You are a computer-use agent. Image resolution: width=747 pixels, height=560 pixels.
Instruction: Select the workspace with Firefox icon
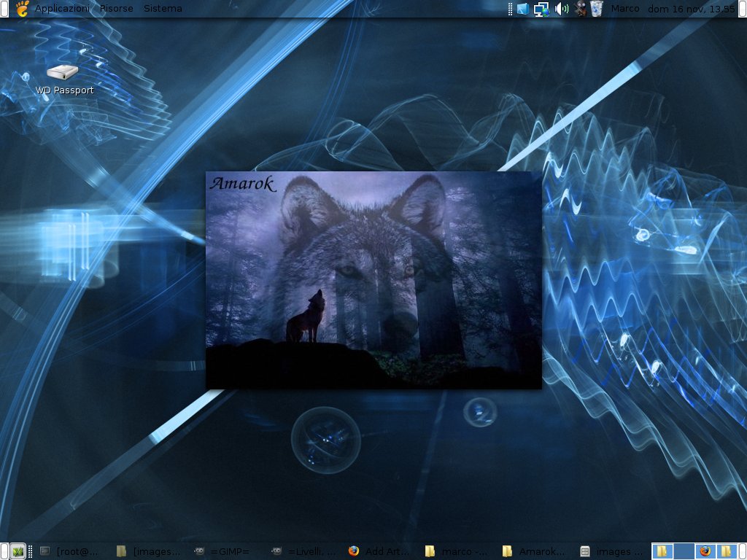click(705, 551)
